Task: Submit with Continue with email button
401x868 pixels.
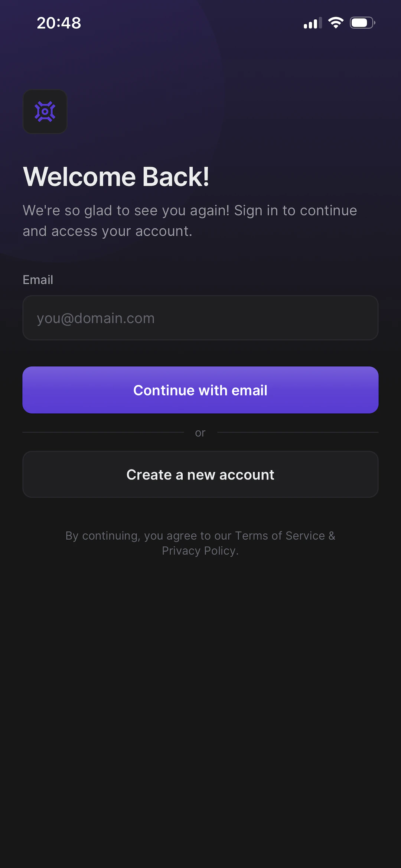Action: click(x=200, y=390)
